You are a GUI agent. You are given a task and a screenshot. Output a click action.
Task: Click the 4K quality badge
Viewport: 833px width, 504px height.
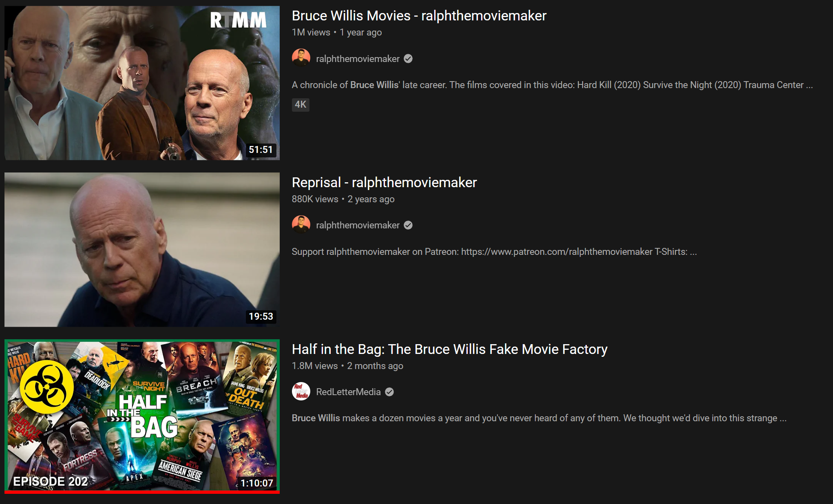pyautogui.click(x=300, y=104)
